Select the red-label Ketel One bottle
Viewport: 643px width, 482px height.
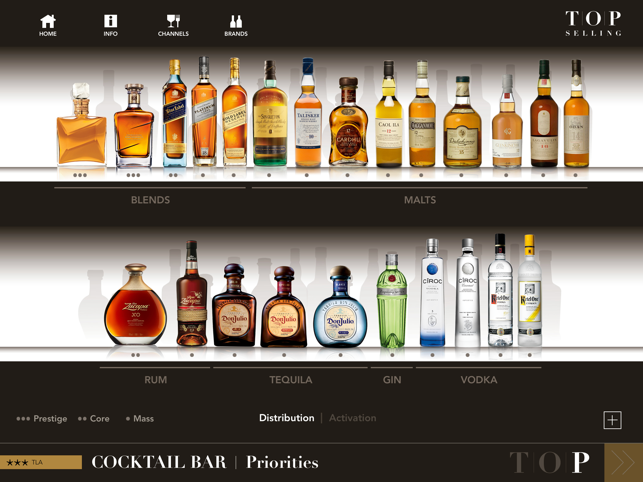(500, 290)
